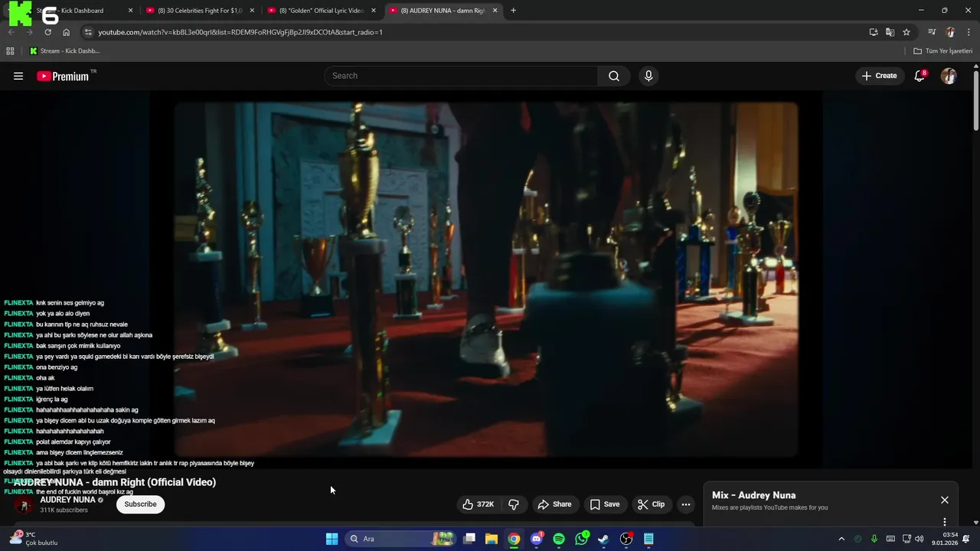Image resolution: width=980 pixels, height=551 pixels.
Task: Focus the YouTube search field
Action: point(461,76)
